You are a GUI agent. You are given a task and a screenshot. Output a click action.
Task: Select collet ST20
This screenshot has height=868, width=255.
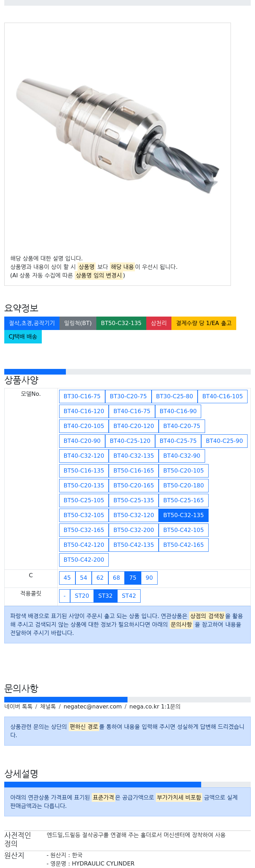pos(82,596)
